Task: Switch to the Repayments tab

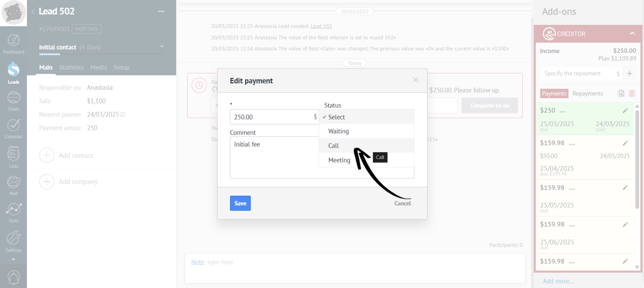Action: tap(587, 93)
